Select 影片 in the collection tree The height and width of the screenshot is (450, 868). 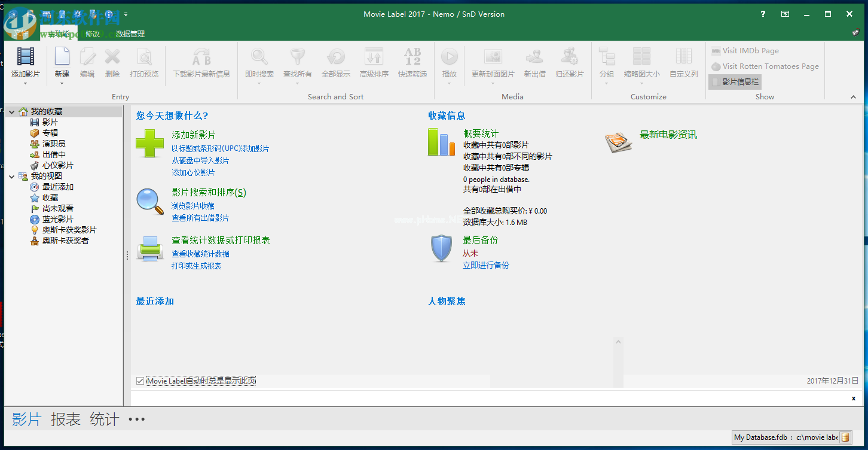point(50,122)
